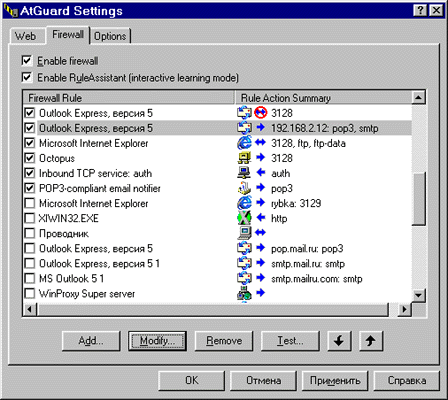Click the Применить button
The width and height of the screenshot is (448, 400).
[x=335, y=380]
